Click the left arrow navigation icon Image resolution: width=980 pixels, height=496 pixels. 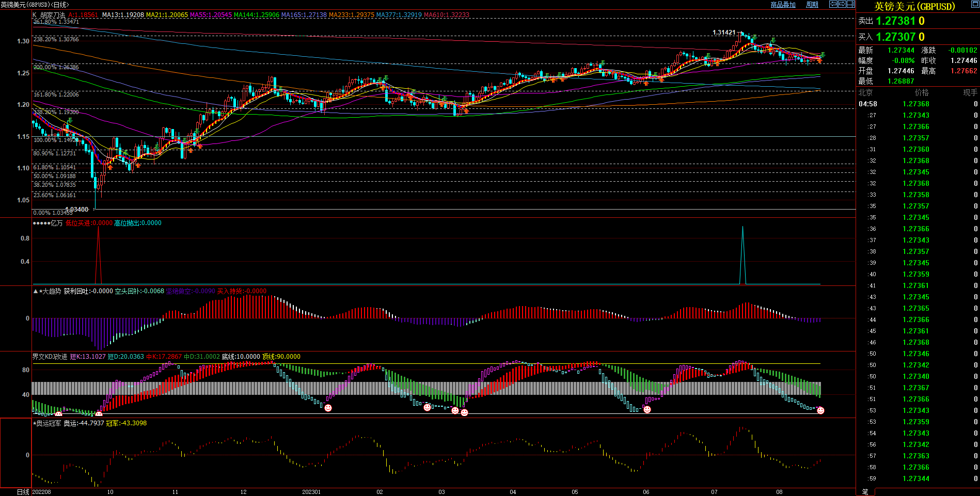tap(833, 4)
